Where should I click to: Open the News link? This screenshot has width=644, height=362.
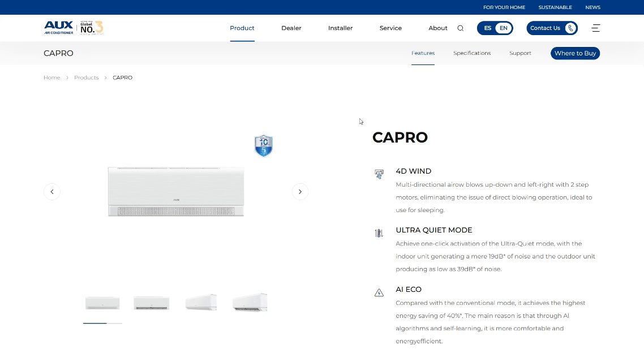coord(593,7)
